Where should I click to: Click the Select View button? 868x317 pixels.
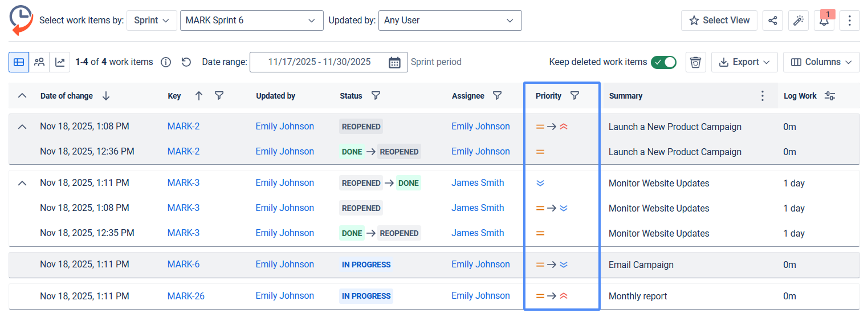pos(719,21)
